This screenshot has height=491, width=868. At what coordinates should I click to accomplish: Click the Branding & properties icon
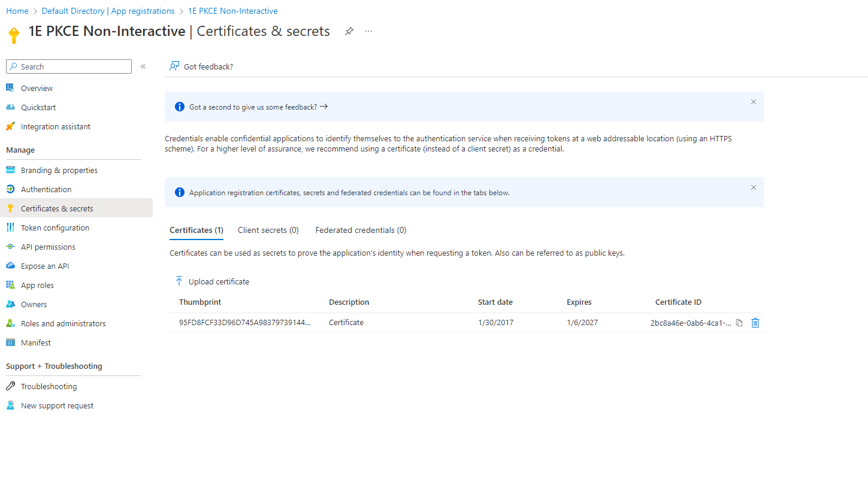[10, 170]
